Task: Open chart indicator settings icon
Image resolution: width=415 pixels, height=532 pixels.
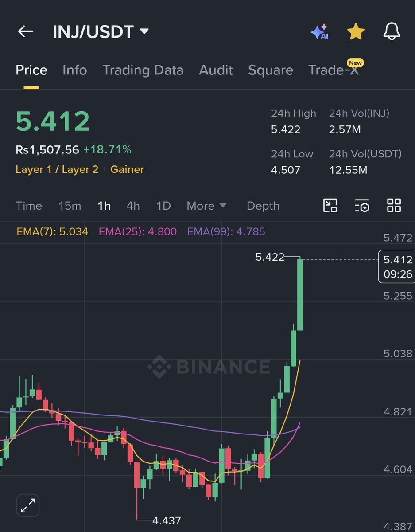Action: [x=362, y=205]
